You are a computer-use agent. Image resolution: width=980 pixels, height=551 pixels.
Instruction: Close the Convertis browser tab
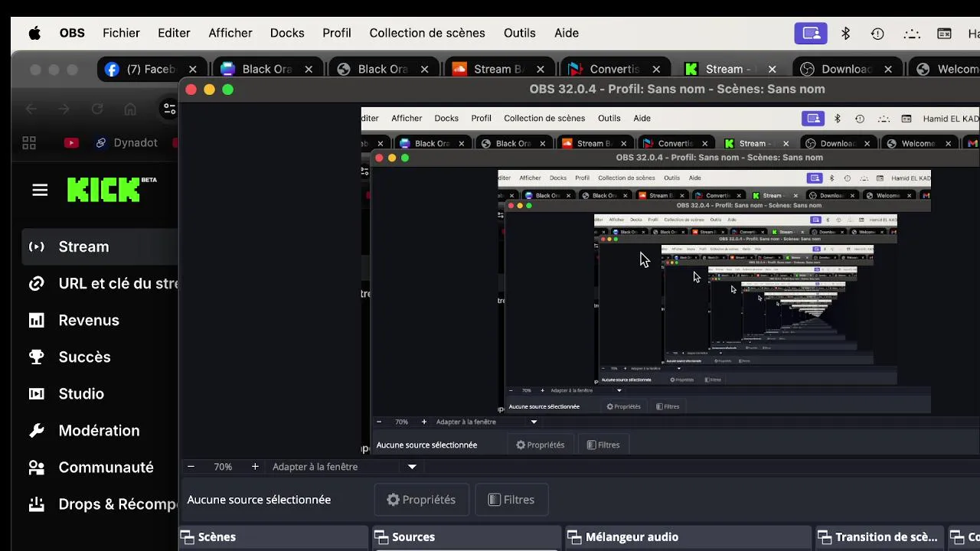pyautogui.click(x=656, y=69)
